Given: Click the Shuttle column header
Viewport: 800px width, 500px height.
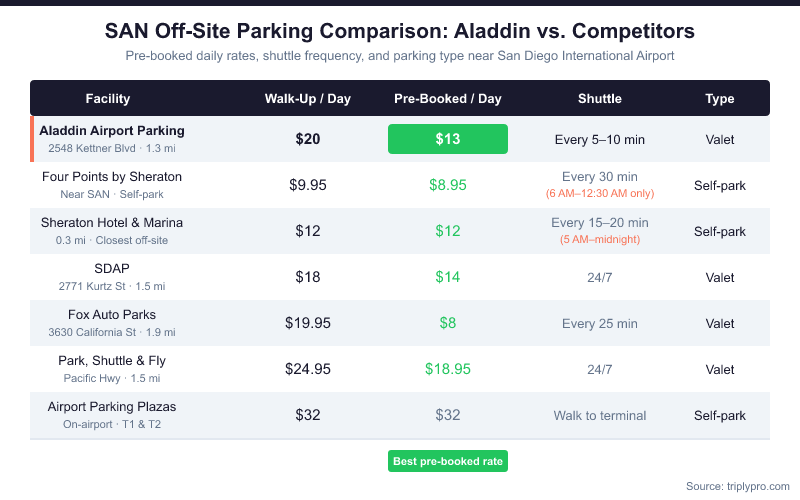Looking at the screenshot, I should [x=599, y=99].
